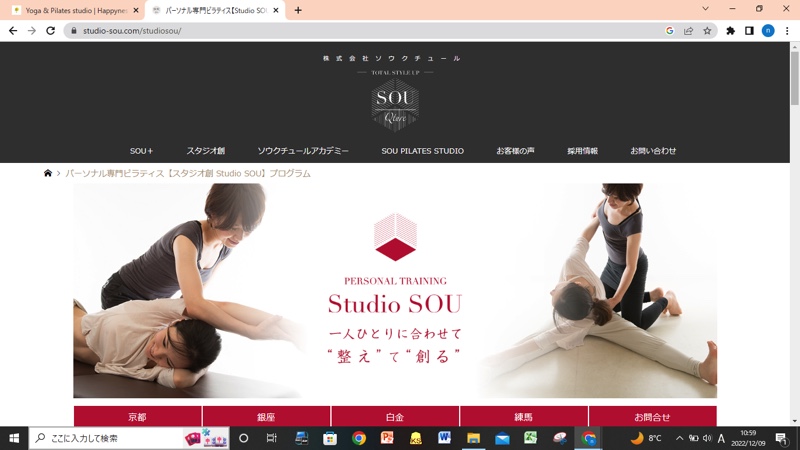This screenshot has height=450, width=800.
Task: Select SOU PILATES STUDIO in navigation
Action: 422,151
